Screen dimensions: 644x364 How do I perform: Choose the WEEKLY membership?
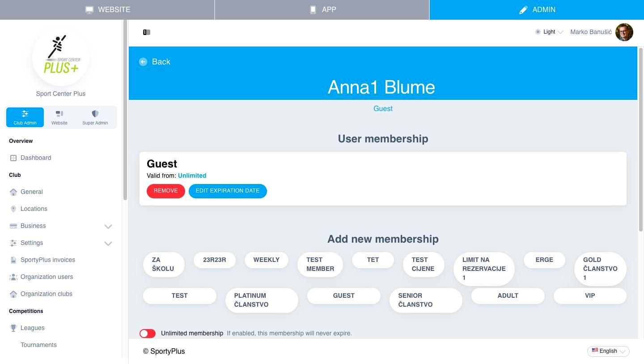267,260
